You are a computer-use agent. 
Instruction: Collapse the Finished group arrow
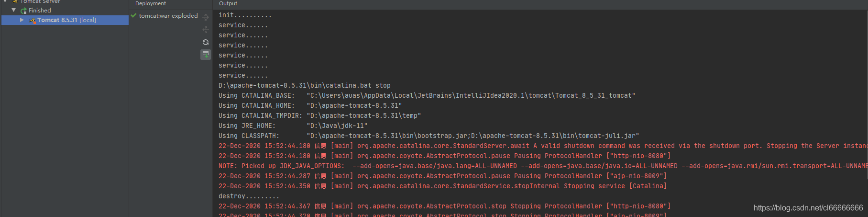click(x=13, y=10)
